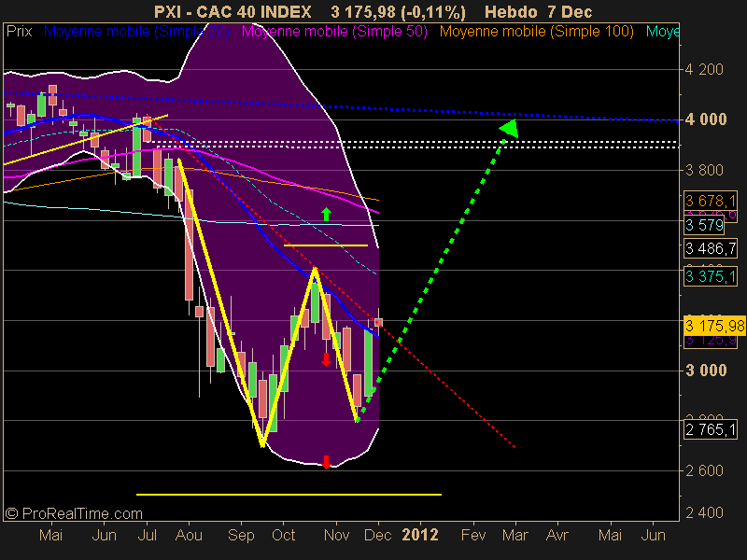Select the red down arrow near the 3 000 level
The image size is (747, 560).
(326, 359)
